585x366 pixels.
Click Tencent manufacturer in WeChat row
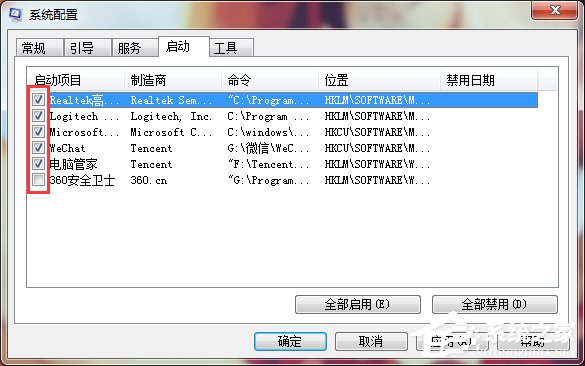[151, 148]
